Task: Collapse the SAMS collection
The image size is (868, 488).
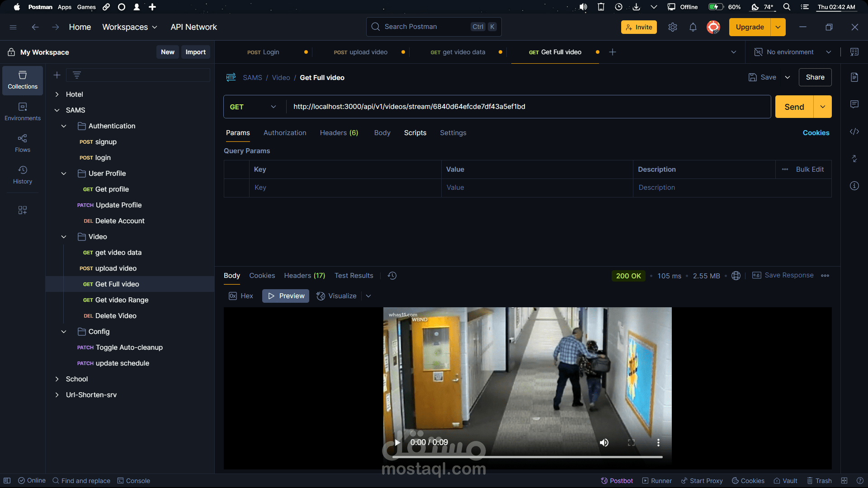Action: click(57, 110)
